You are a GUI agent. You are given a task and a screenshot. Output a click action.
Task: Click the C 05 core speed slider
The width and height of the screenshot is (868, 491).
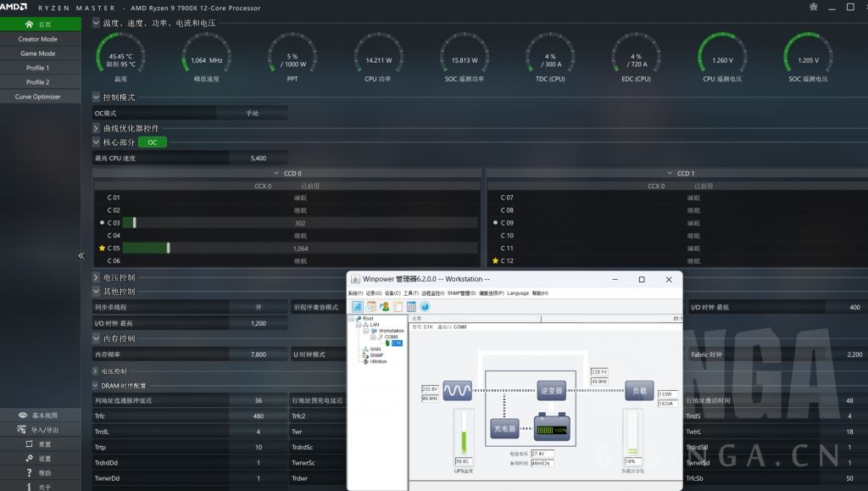tap(168, 248)
